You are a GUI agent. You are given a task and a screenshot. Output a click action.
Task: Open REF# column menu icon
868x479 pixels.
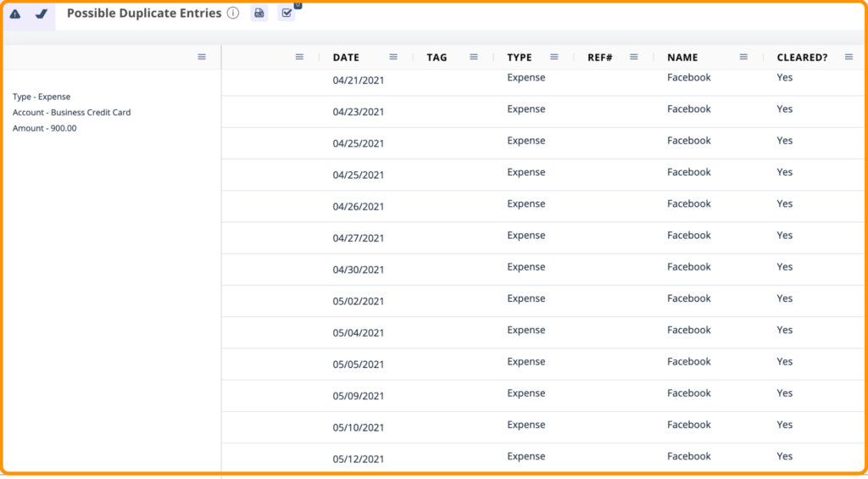pyautogui.click(x=634, y=57)
